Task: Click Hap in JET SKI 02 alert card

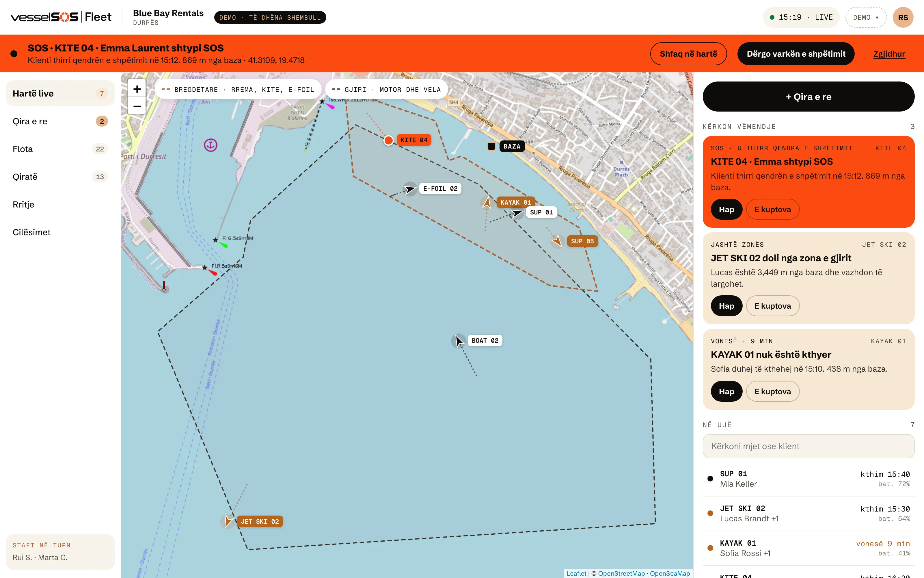Action: 726,306
